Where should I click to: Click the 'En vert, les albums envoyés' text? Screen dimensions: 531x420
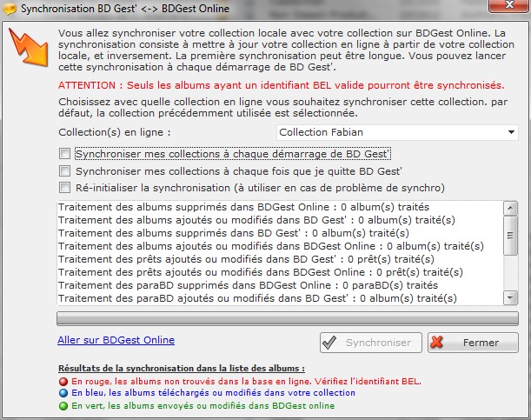[x=202, y=406]
